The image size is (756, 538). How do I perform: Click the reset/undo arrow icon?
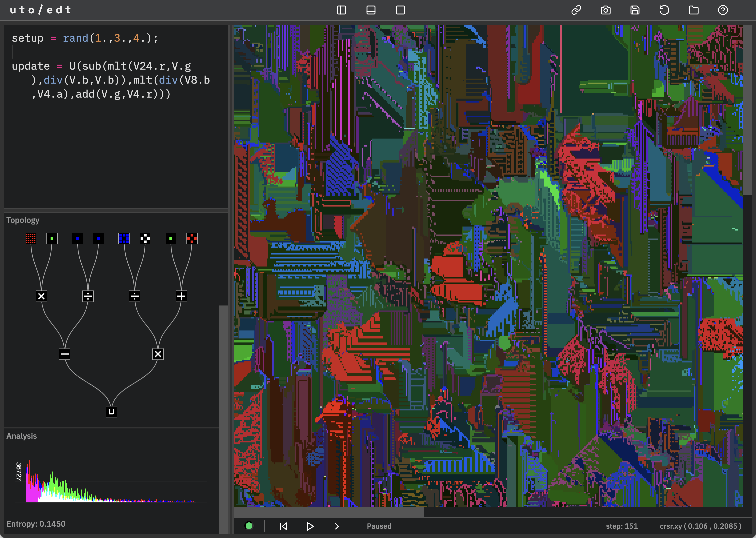664,10
